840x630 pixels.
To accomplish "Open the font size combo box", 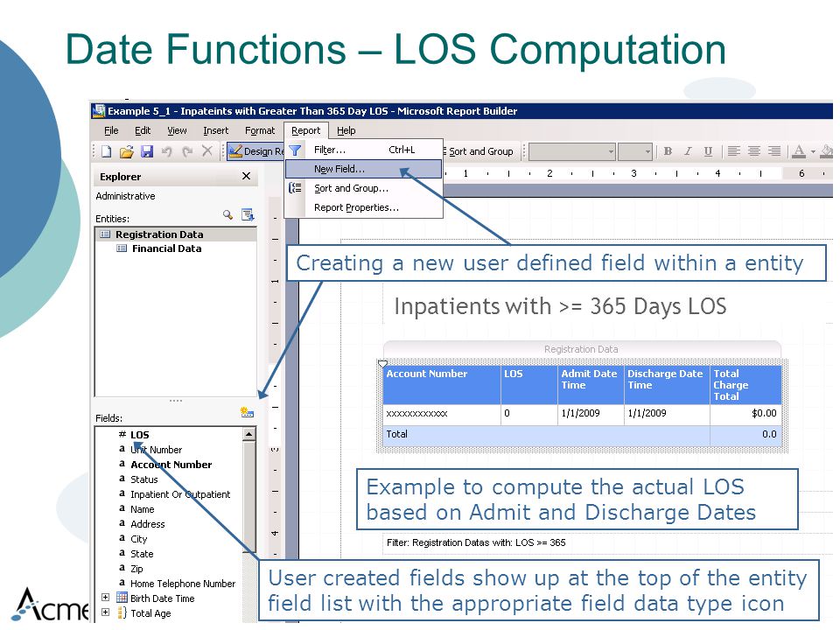I will tap(635, 152).
